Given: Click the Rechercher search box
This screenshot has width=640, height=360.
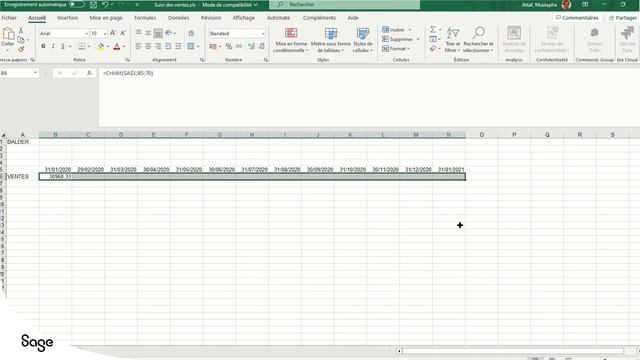Looking at the screenshot, I should 344,4.
